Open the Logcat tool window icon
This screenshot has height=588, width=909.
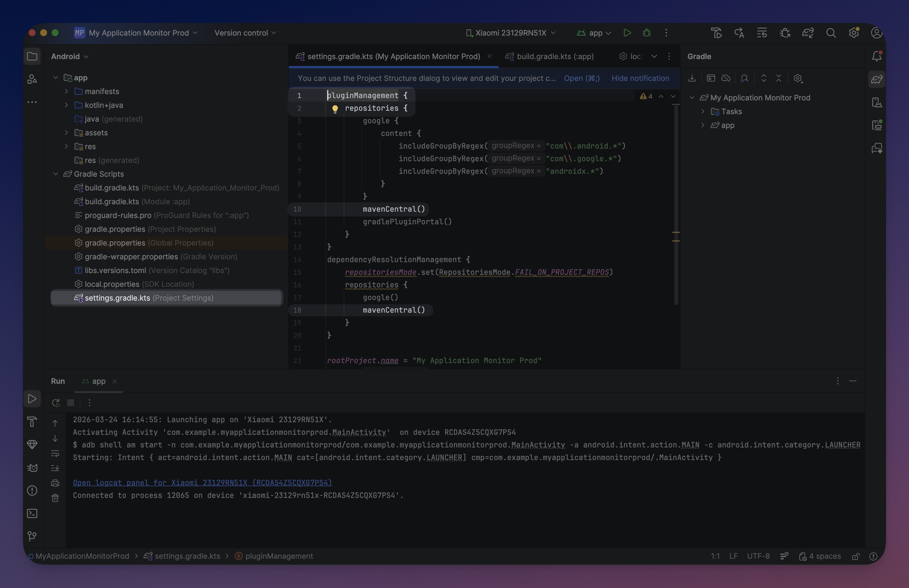(32, 468)
